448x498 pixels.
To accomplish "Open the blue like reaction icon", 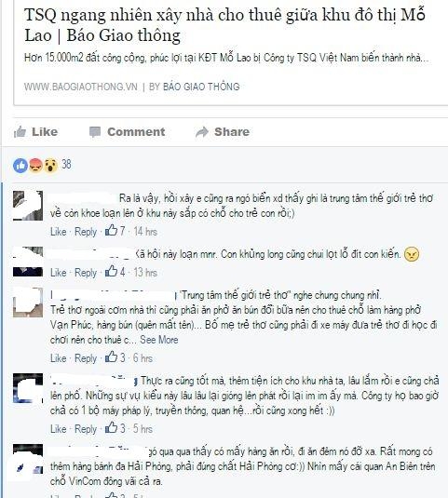I will (x=20, y=165).
